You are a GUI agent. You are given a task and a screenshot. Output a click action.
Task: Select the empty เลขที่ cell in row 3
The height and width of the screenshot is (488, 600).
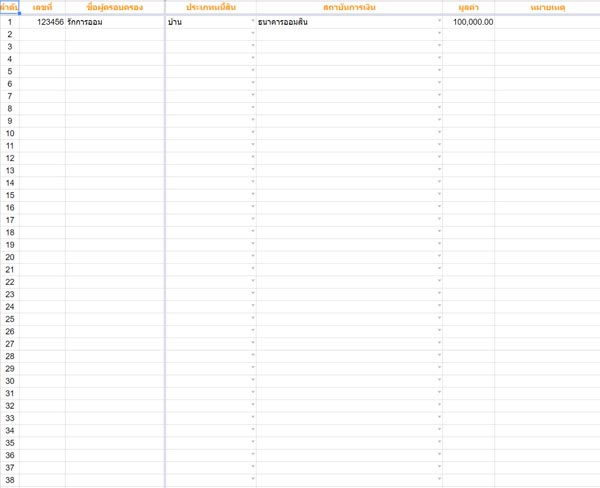(x=42, y=46)
